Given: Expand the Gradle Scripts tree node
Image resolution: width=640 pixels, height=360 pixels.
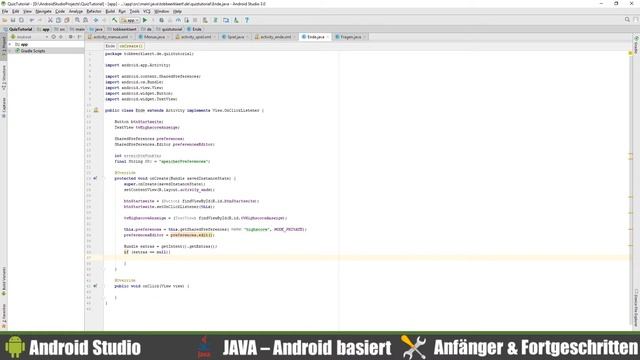Looking at the screenshot, I should (11, 51).
